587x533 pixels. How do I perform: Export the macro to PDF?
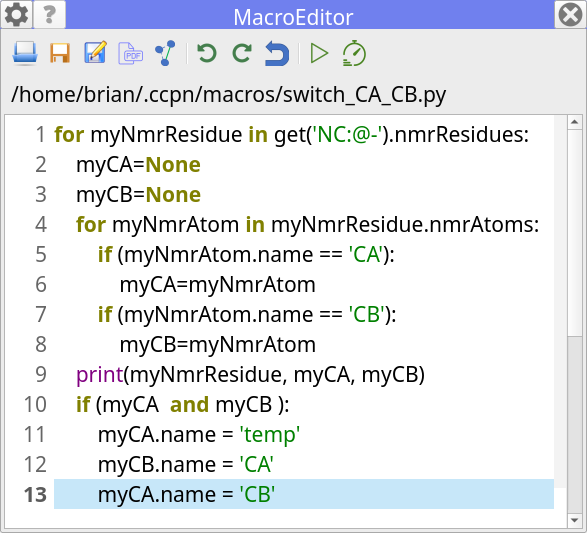coord(130,53)
